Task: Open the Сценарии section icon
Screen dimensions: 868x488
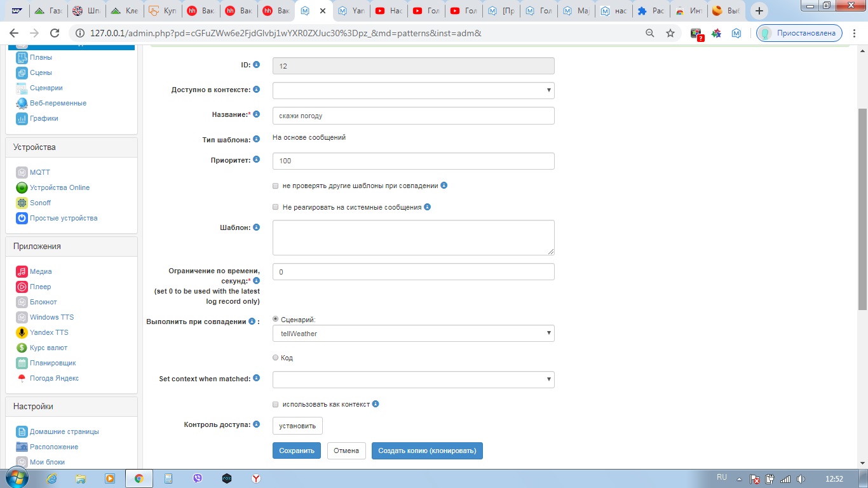Action: tap(22, 88)
